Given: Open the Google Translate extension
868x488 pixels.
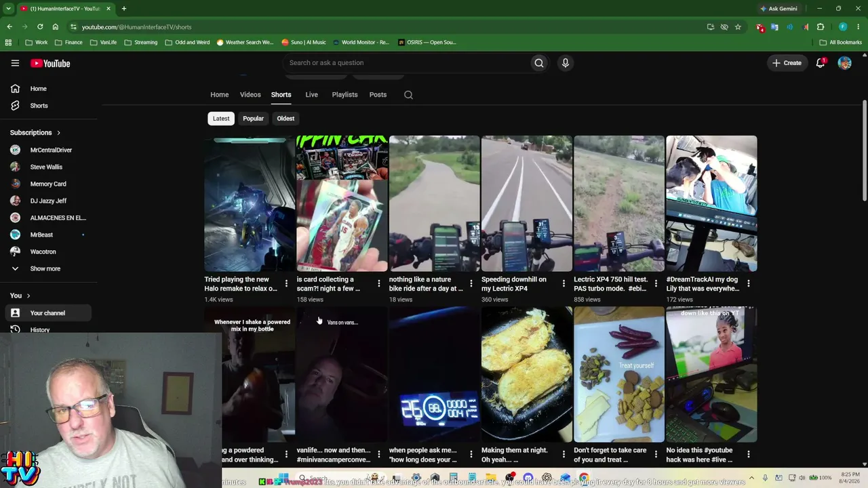Looking at the screenshot, I should tap(774, 27).
